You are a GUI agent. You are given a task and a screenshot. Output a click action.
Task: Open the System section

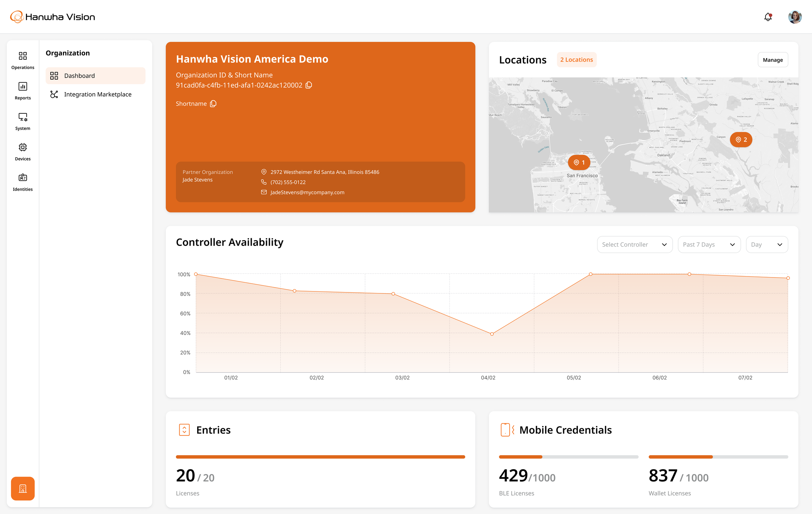(23, 122)
